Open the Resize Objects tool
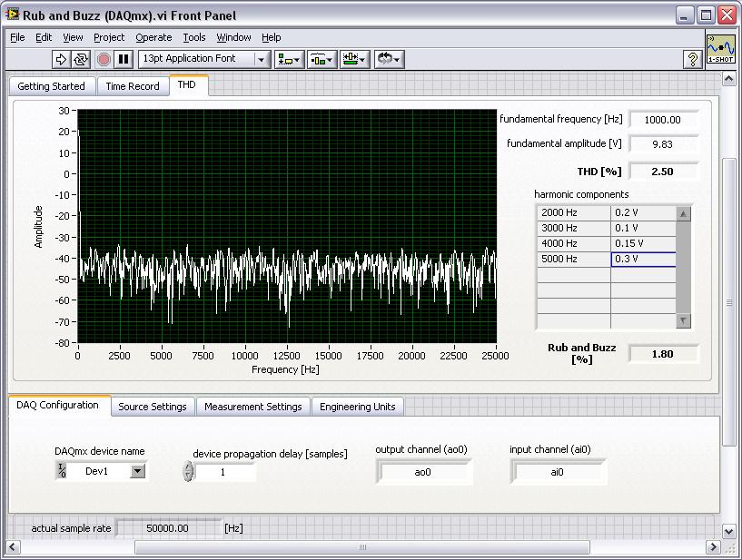The image size is (742, 560). (354, 59)
